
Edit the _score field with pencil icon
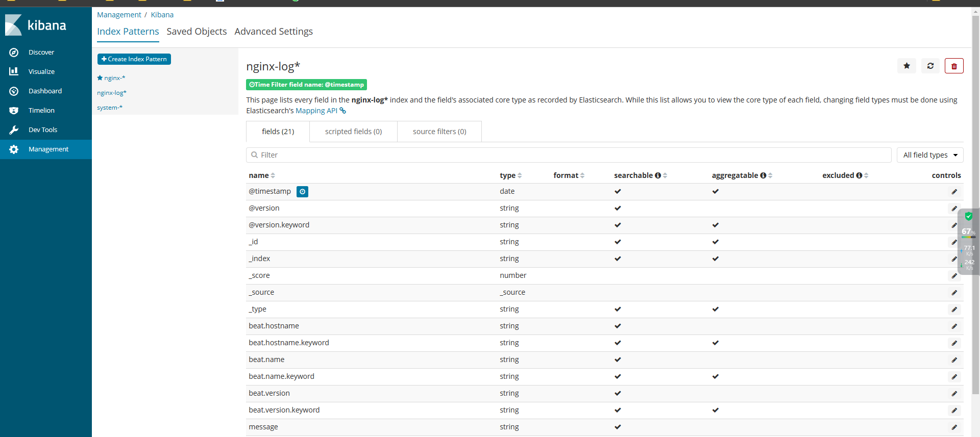click(x=954, y=276)
